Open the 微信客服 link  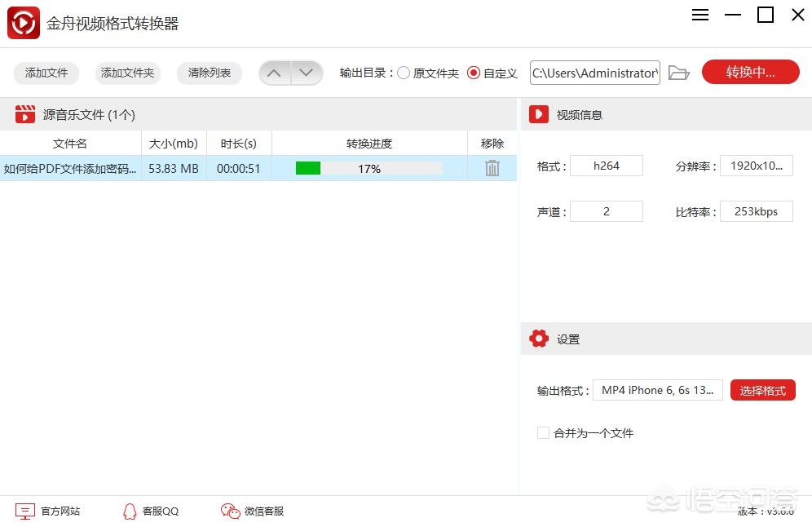coord(264,511)
